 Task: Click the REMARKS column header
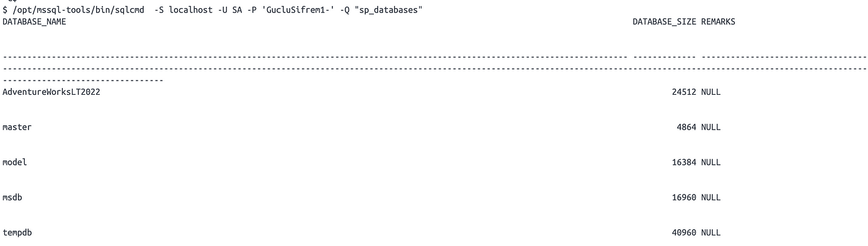point(718,22)
